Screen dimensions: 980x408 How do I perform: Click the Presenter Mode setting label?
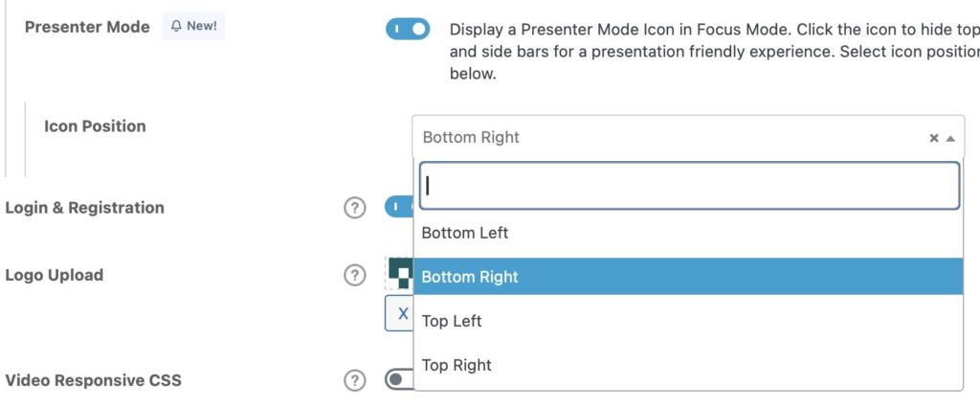(x=87, y=27)
